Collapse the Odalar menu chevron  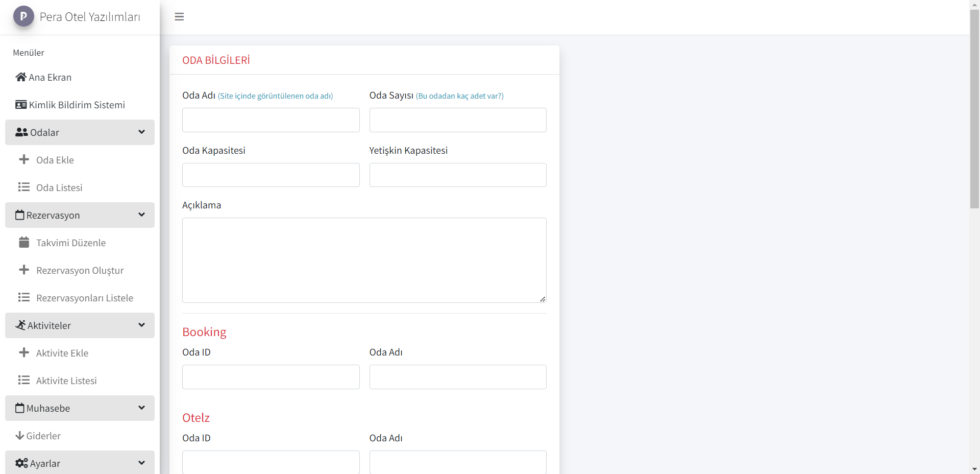pyautogui.click(x=141, y=132)
